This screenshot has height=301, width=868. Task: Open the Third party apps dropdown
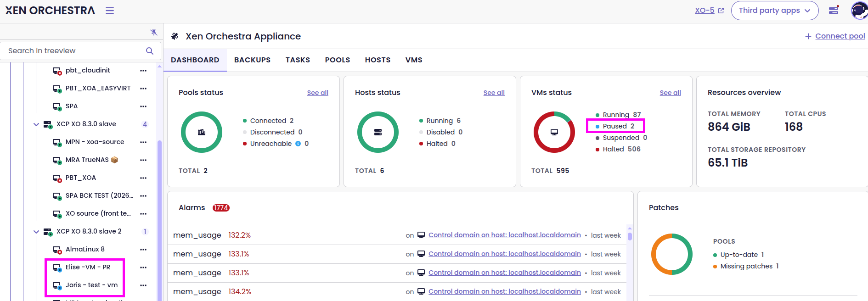(x=774, y=11)
